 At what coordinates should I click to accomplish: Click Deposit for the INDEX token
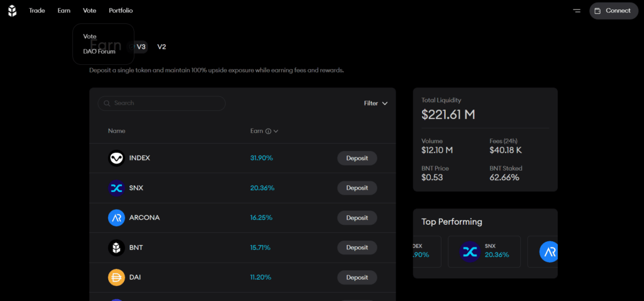(357, 158)
